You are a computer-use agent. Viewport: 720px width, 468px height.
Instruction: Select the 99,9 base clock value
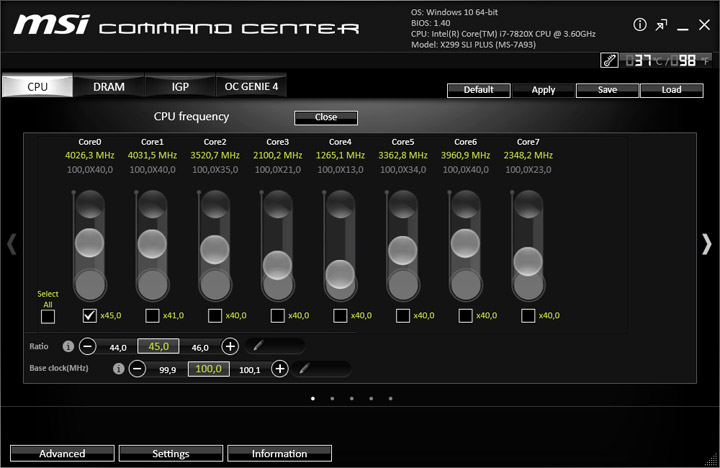point(168,370)
